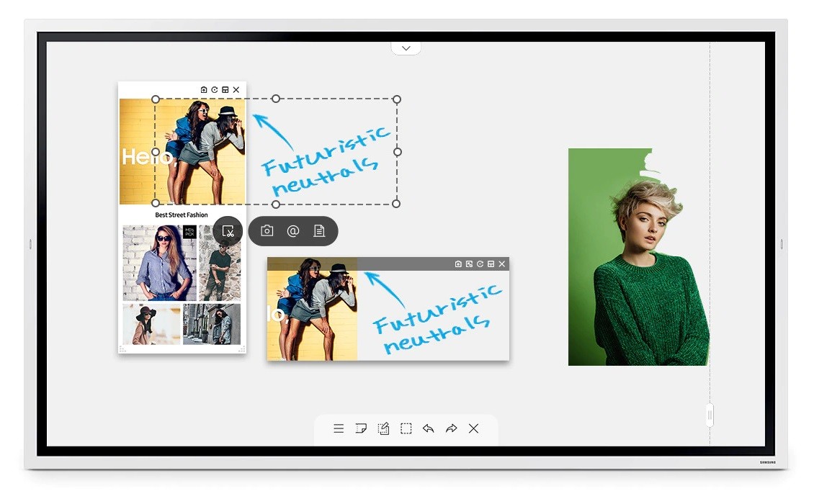Viewport: 814px width, 504px height.
Task: Click the document icon in dark popup
Action: coord(319,231)
